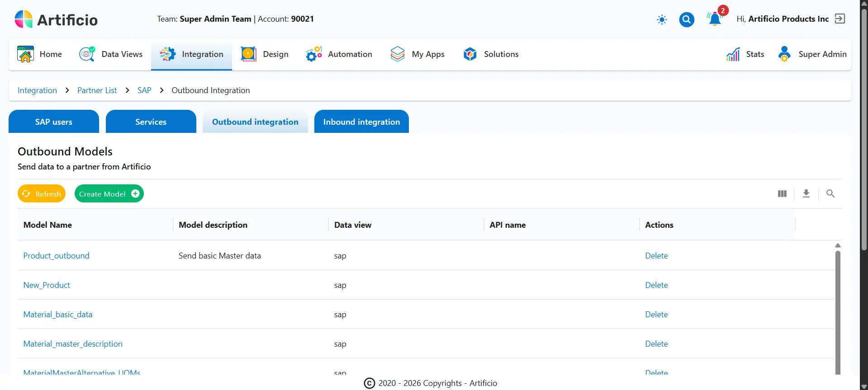The image size is (868, 390).
Task: Switch to the Inbound integration tab
Action: coord(361,122)
